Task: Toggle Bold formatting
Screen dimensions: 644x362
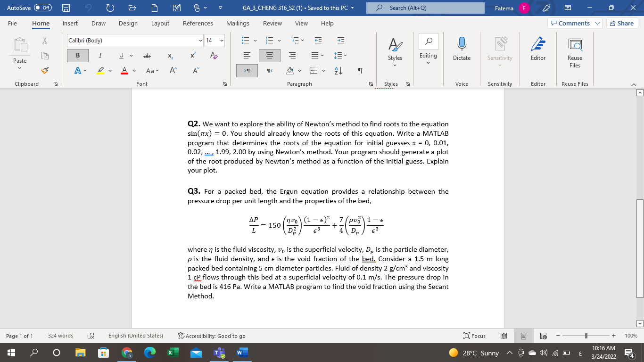Action: click(x=77, y=56)
